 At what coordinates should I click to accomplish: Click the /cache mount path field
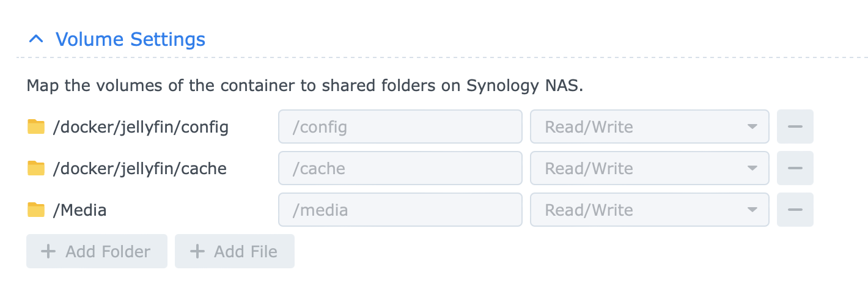(400, 169)
